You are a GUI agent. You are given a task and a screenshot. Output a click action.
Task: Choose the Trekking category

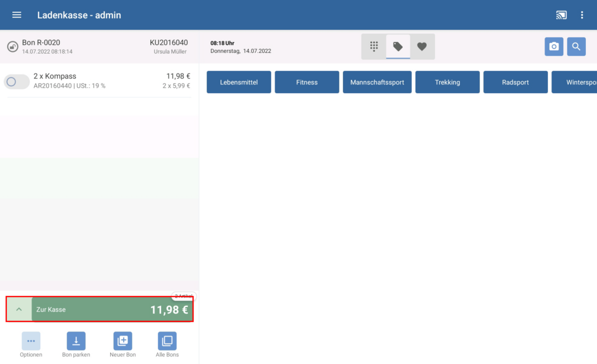click(x=447, y=82)
